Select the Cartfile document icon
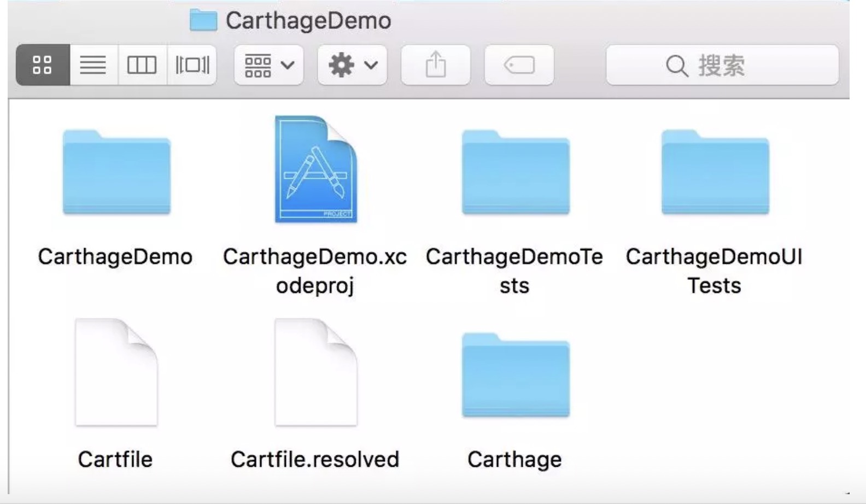 [116, 372]
